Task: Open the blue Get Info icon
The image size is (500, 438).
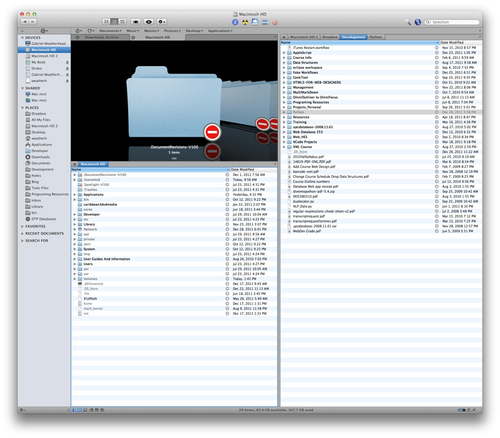Action: coord(235,22)
